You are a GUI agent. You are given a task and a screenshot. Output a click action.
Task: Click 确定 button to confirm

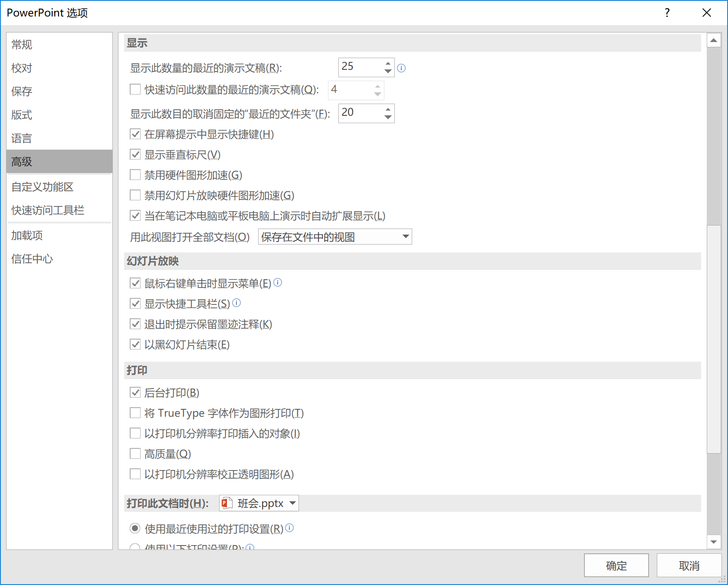tap(616, 565)
